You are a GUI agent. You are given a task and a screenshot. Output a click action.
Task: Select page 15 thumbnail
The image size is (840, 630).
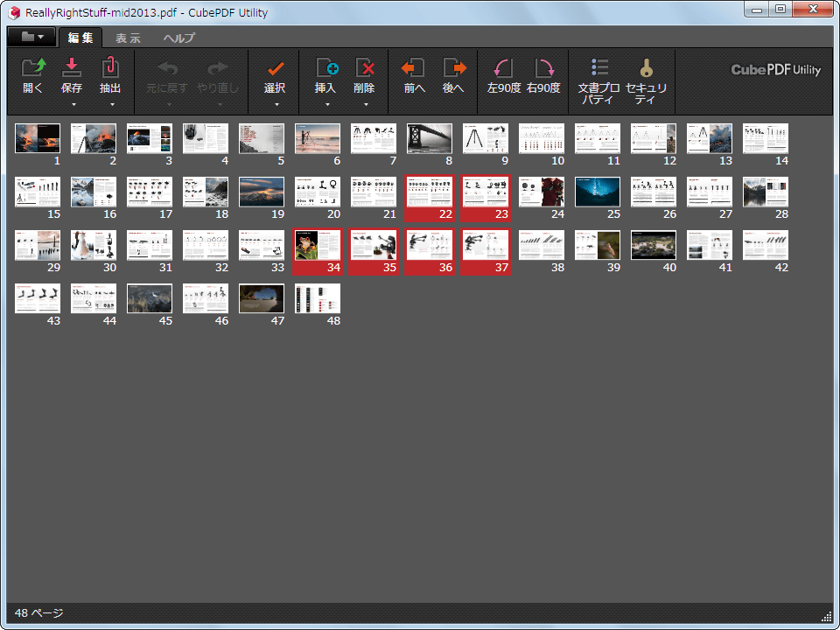point(38,192)
